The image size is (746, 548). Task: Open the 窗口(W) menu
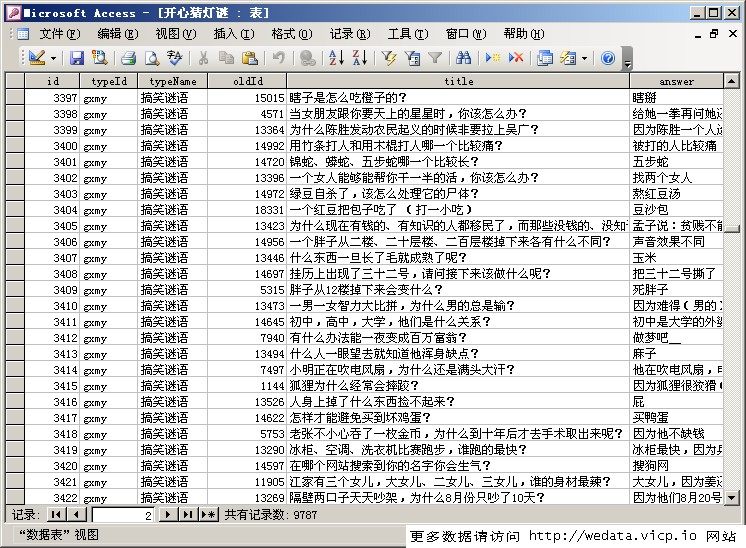[x=466, y=34]
